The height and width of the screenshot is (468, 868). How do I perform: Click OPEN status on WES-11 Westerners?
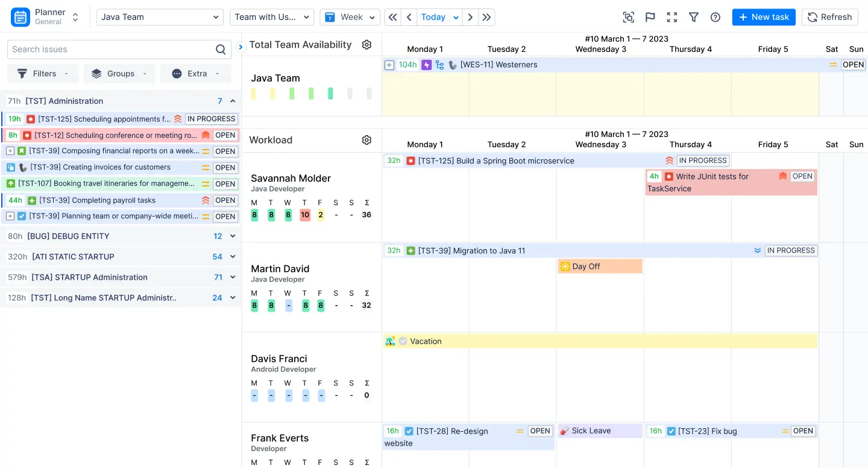tap(853, 65)
